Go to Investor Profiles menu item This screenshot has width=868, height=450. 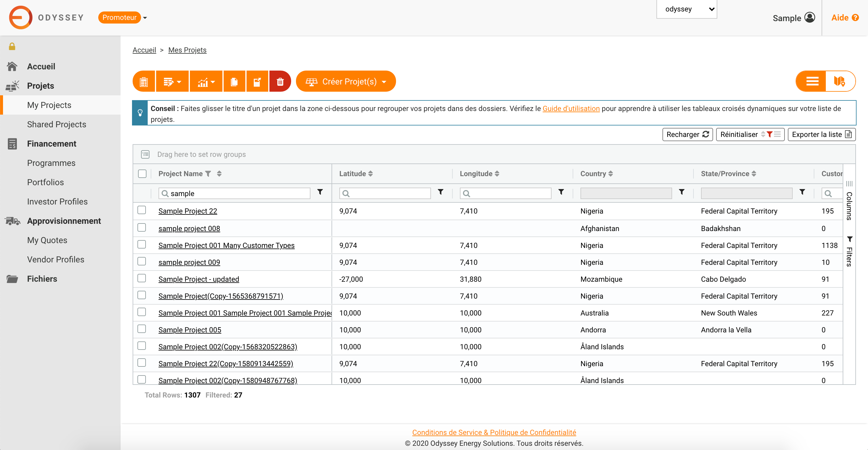click(57, 201)
